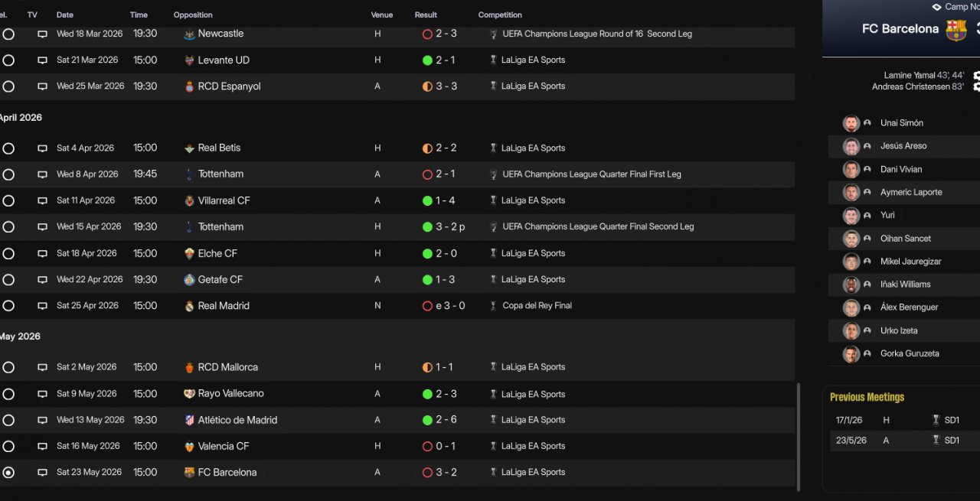Open the Villarreal CF team link
Viewport: 980px width, 501px height.
point(224,200)
